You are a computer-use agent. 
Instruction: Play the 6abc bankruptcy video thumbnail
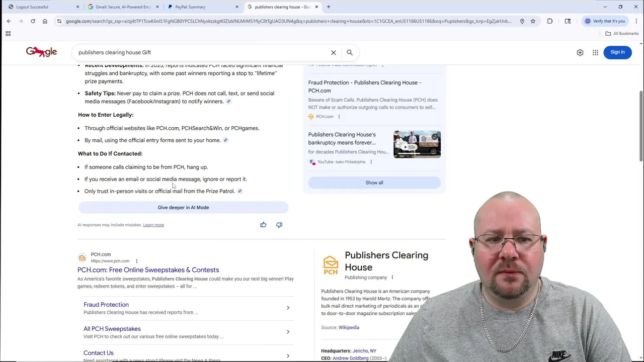pos(417,144)
